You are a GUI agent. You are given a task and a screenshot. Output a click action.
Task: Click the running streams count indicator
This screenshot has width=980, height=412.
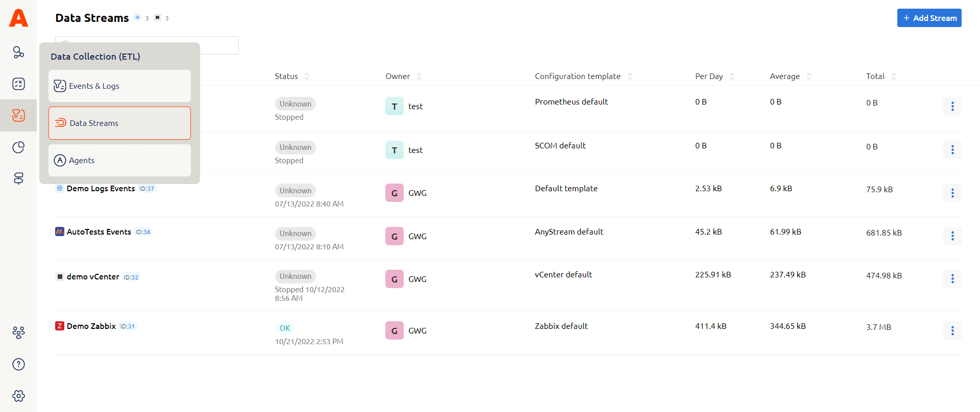click(142, 18)
